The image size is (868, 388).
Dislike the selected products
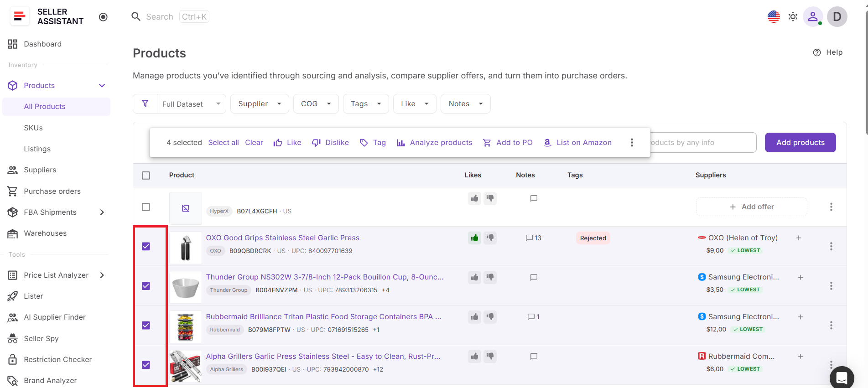point(330,143)
